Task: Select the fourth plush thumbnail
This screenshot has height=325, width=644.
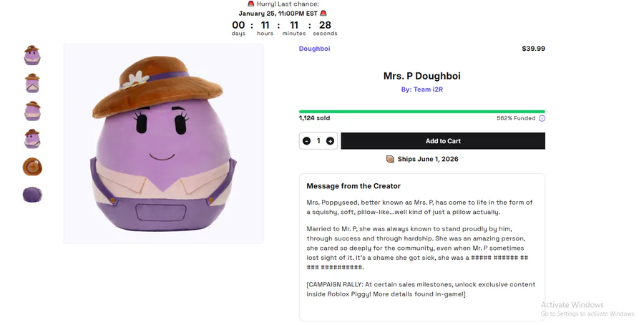Action: (32, 138)
